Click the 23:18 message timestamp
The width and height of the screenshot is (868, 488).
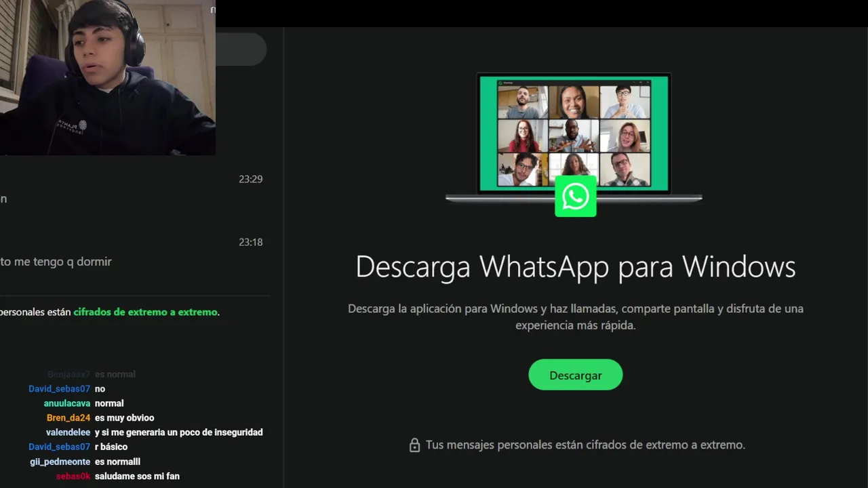(250, 243)
